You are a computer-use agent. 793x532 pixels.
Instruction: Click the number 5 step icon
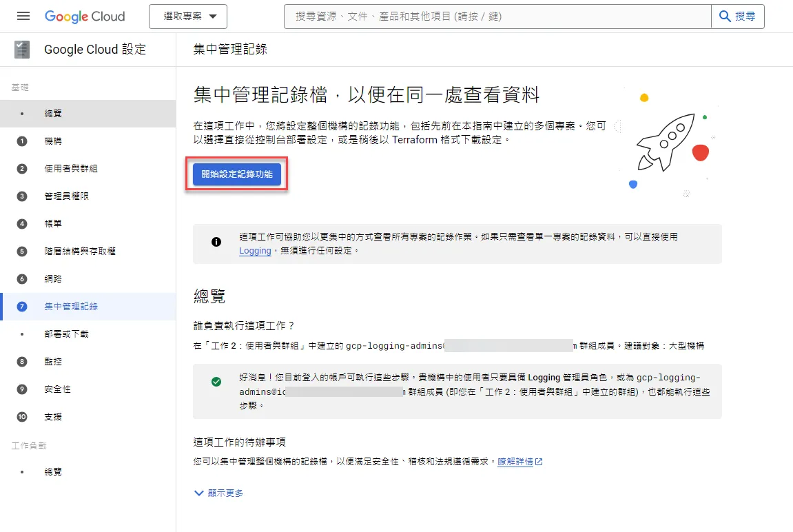[22, 252]
